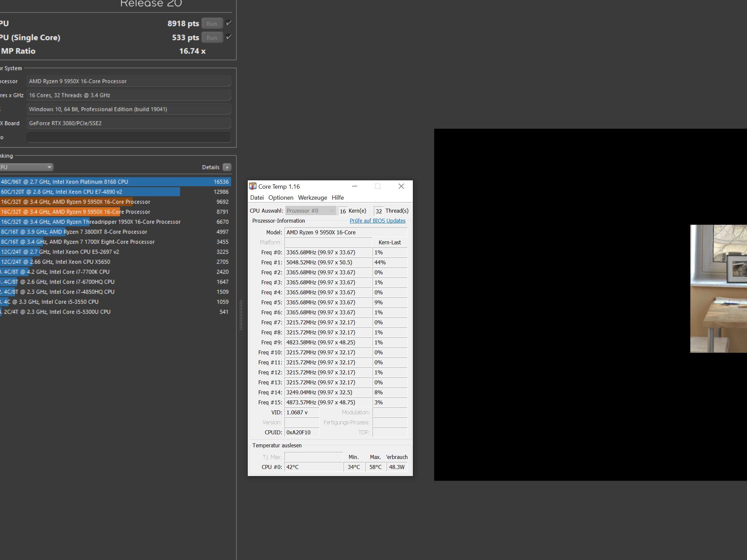Click the Core Temp app icon in title bar
This screenshot has height=560, width=747.
[x=252, y=186]
